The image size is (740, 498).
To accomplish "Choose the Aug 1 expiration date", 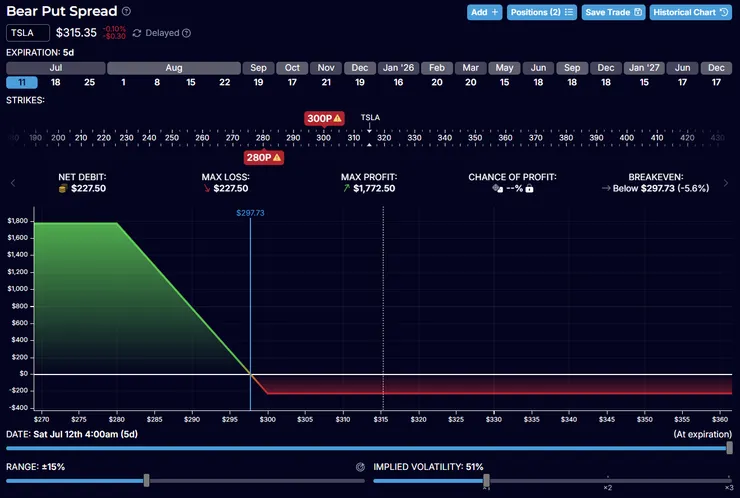I will 123,83.
